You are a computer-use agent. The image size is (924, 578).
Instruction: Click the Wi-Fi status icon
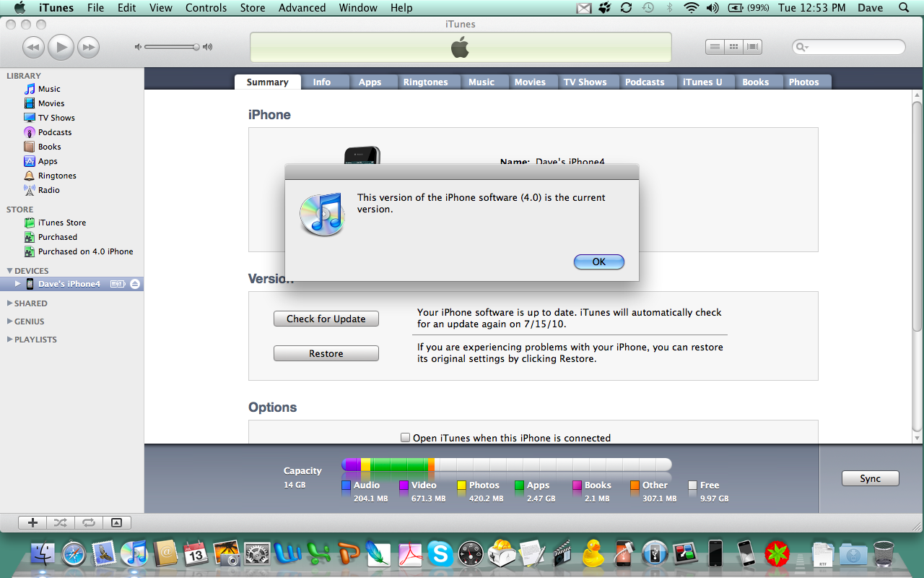point(692,8)
